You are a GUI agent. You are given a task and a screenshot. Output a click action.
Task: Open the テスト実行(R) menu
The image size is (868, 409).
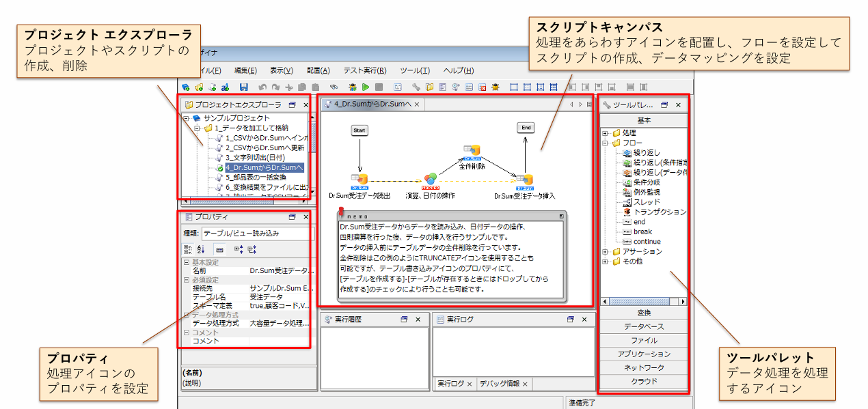(364, 70)
